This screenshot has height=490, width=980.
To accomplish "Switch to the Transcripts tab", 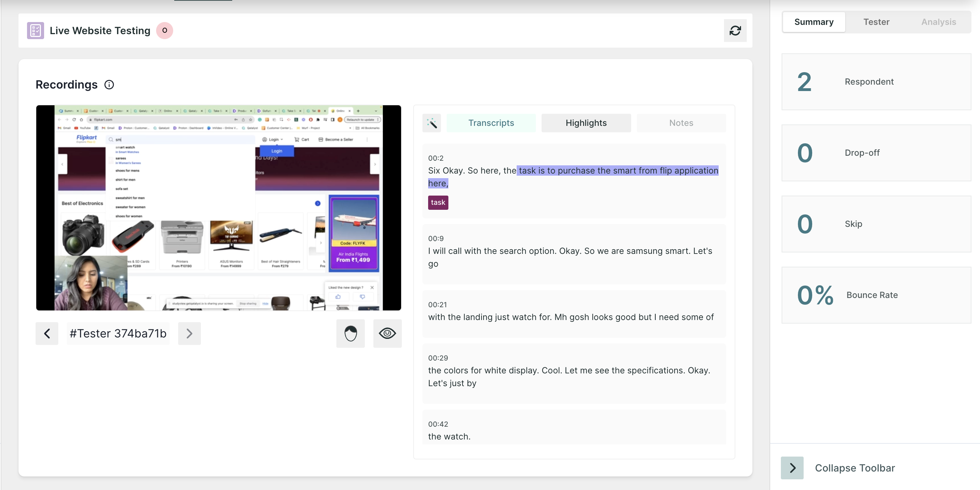I will coord(491,123).
